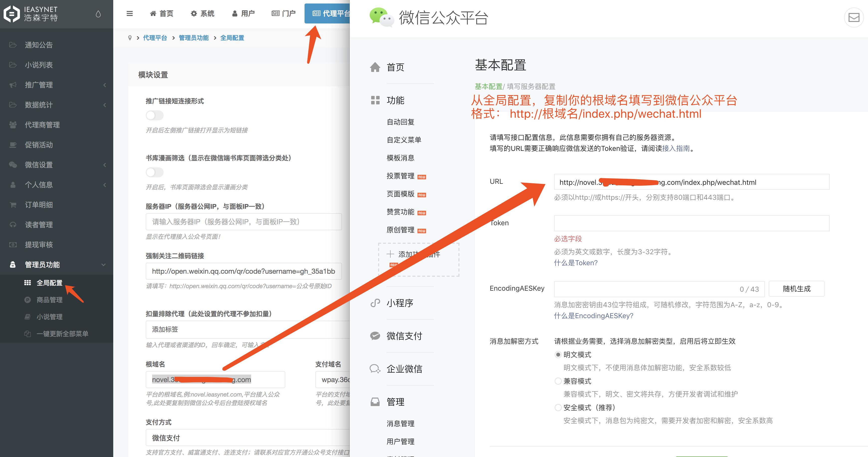
Task: Click the 随机生成 button for EncodingAESKey
Action: (x=796, y=289)
